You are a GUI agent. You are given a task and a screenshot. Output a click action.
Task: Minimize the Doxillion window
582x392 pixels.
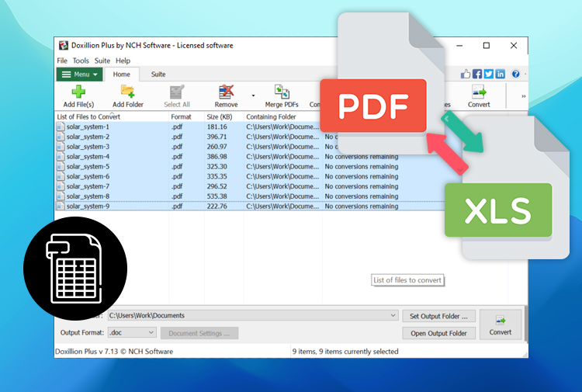(x=459, y=46)
